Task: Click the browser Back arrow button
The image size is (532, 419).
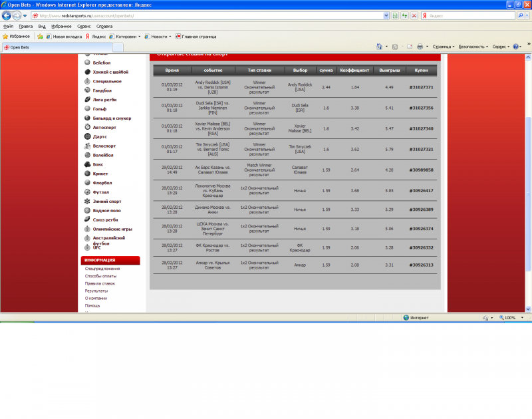Action: 7,15
